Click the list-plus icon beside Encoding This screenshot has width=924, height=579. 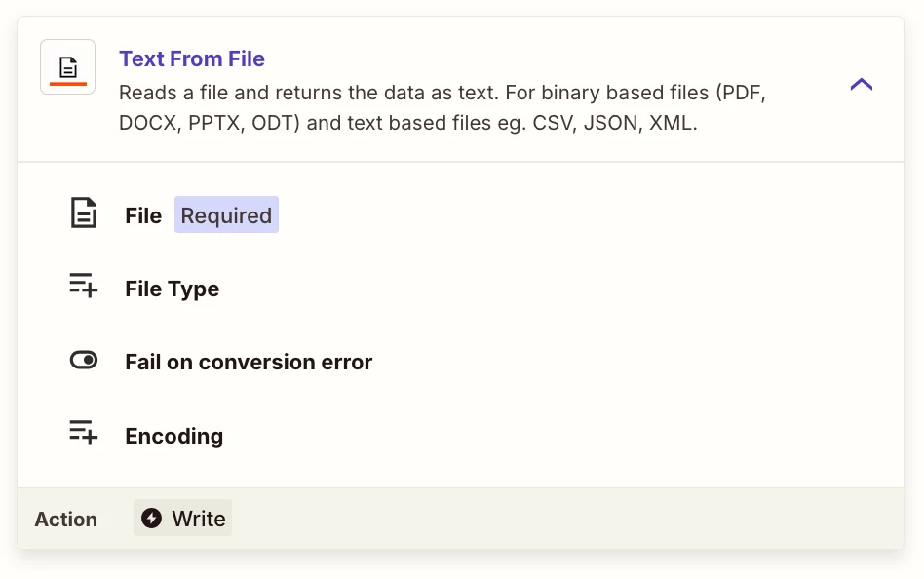84,433
